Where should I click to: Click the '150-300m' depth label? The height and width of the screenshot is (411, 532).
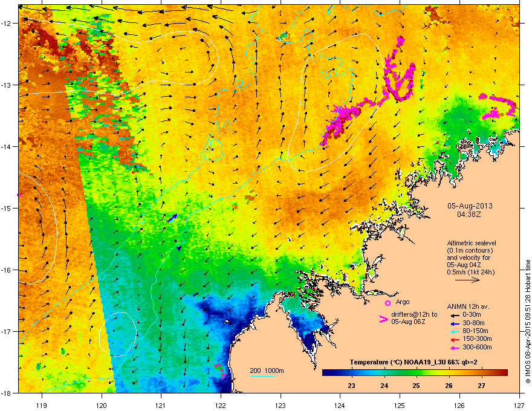click(x=478, y=339)
